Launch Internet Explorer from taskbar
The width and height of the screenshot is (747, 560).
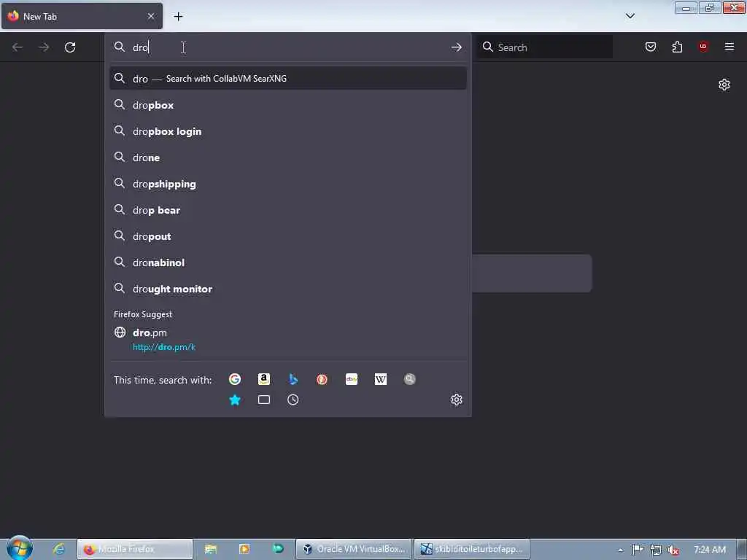pyautogui.click(x=59, y=549)
